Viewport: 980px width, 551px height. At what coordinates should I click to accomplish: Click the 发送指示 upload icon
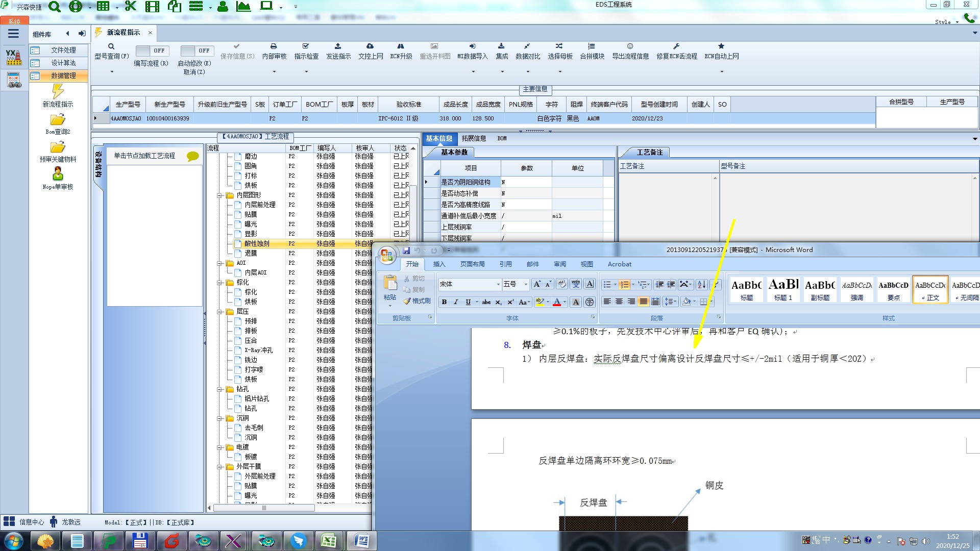(x=338, y=46)
